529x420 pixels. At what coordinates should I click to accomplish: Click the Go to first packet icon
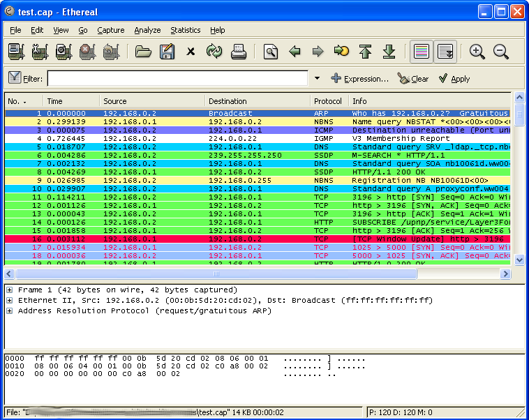click(365, 52)
